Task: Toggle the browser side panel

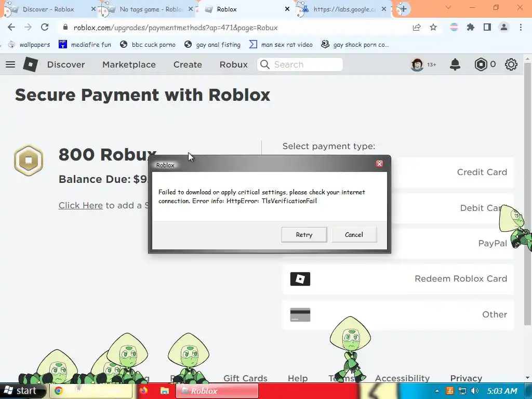Action: pos(487,27)
